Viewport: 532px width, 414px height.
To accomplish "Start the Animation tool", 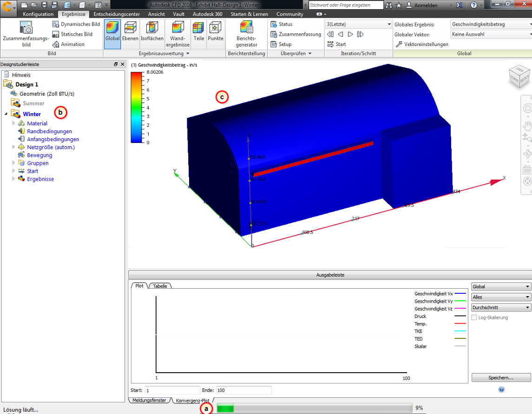I will click(x=69, y=44).
